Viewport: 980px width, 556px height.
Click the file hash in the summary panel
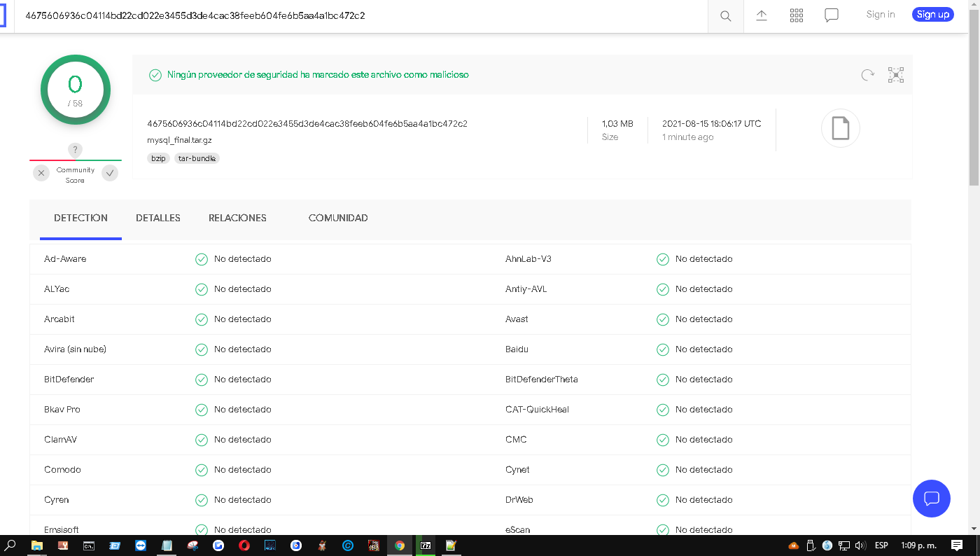(x=307, y=124)
